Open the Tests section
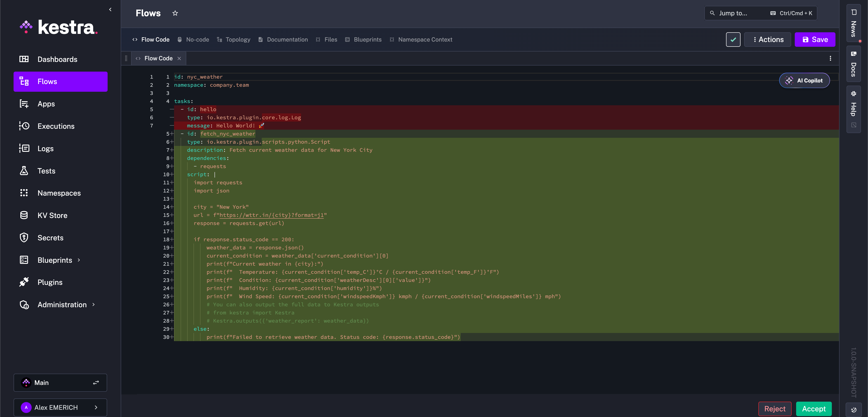This screenshot has height=417, width=868. click(x=46, y=171)
